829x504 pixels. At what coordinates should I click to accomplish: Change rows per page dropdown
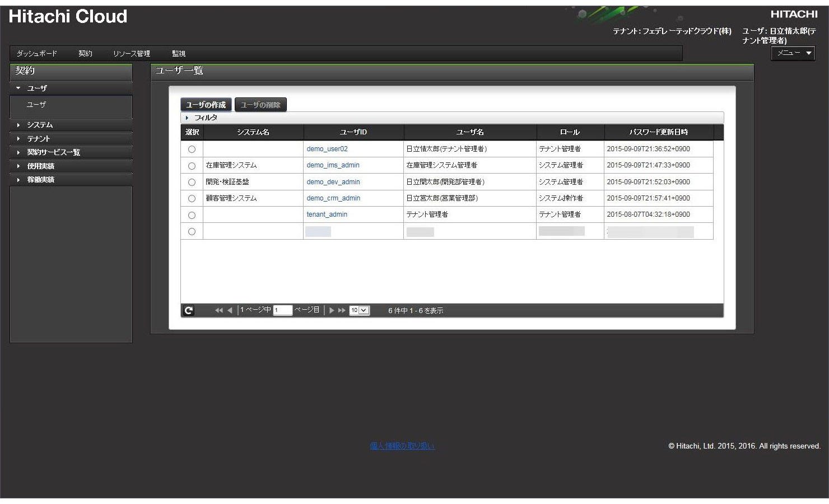point(360,310)
